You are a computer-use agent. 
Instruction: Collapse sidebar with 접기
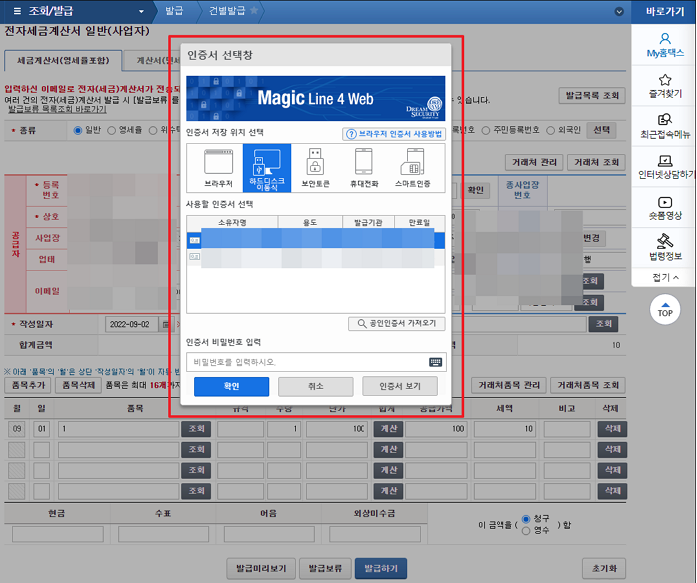pyautogui.click(x=665, y=277)
